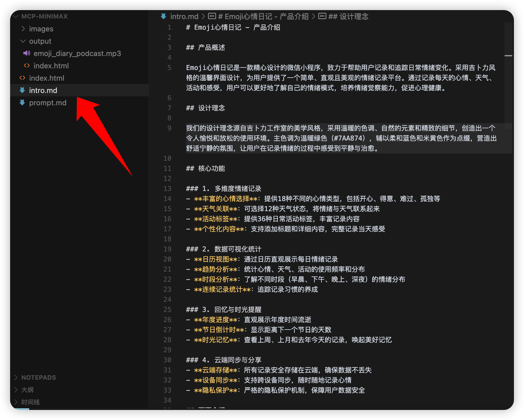Collapse the MCP-MINIMAX root folder chevron
524x420 pixels.
point(16,16)
